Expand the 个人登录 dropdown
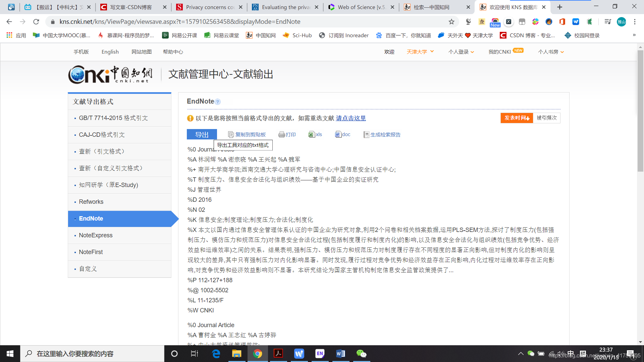This screenshot has width=644, height=362. click(461, 52)
